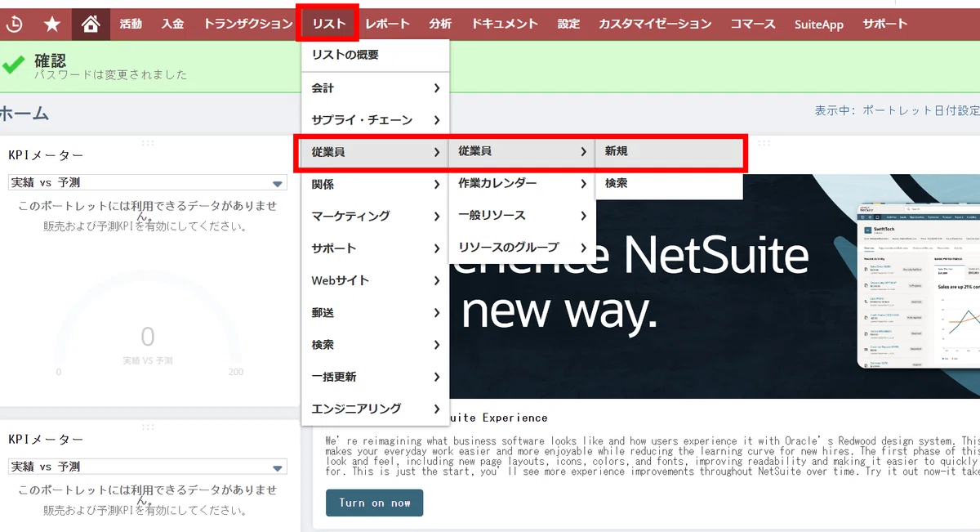Open the 実績 vs 予測 dropdown in lower KPI portlet
This screenshot has height=532, width=980.
[x=147, y=467]
